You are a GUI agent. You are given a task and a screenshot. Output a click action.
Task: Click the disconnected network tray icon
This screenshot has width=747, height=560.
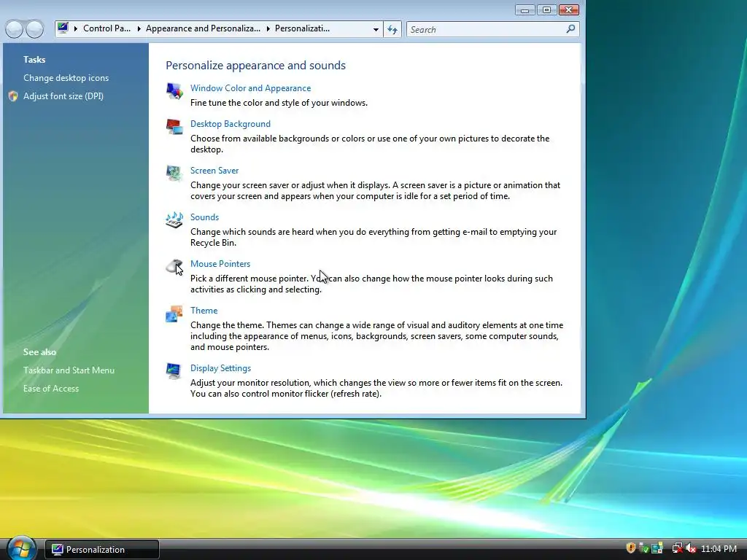coord(677,548)
